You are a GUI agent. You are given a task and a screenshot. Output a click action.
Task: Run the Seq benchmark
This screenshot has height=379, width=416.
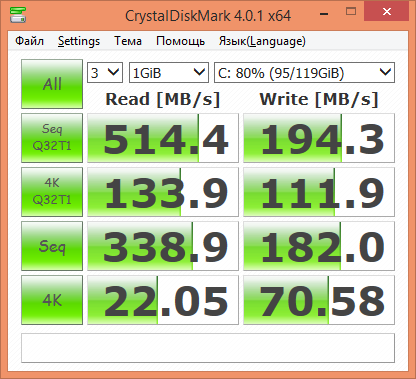pos(52,246)
